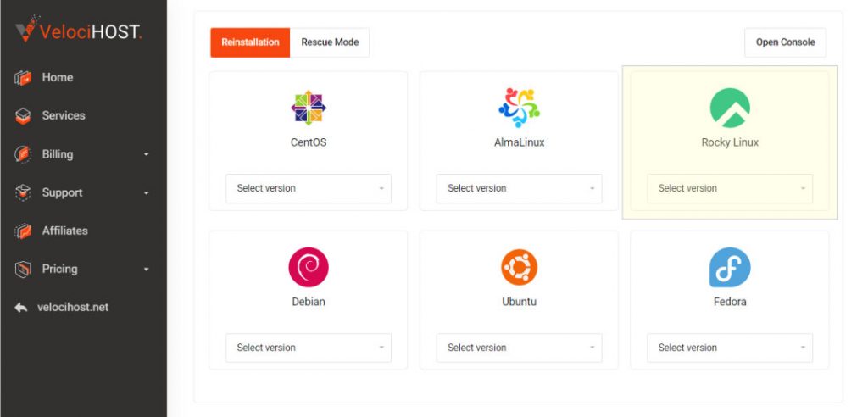Click the Services sidebar icon
The height and width of the screenshot is (417, 868).
pyautogui.click(x=23, y=116)
